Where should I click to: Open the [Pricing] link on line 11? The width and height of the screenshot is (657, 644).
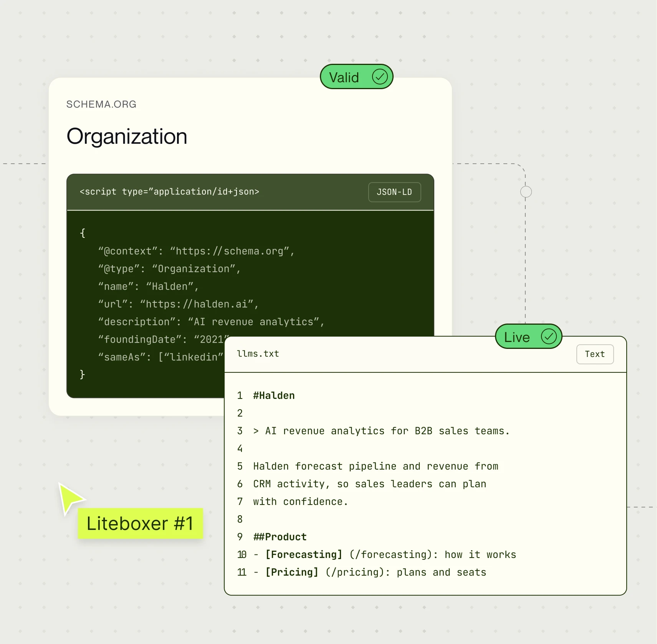[x=292, y=573]
